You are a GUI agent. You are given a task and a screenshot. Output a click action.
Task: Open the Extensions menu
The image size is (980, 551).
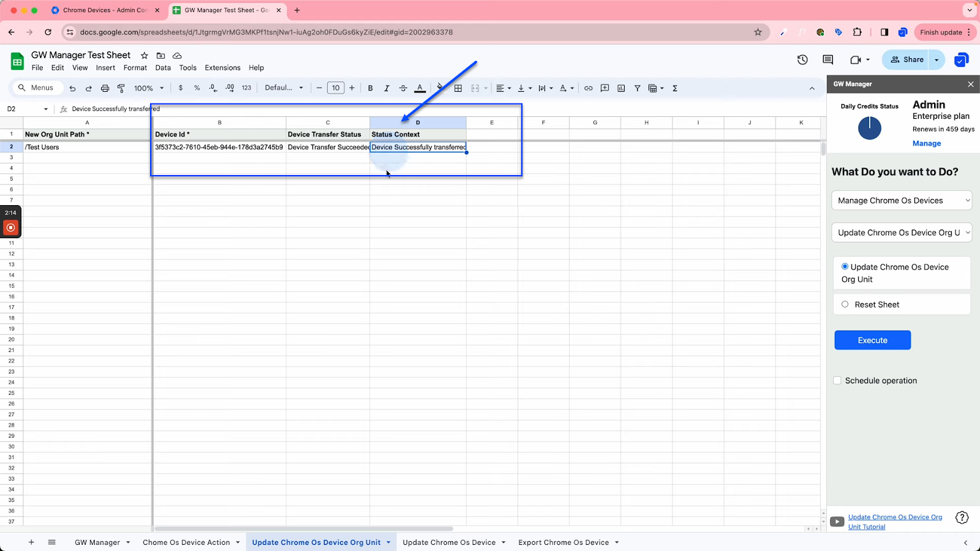tap(222, 67)
